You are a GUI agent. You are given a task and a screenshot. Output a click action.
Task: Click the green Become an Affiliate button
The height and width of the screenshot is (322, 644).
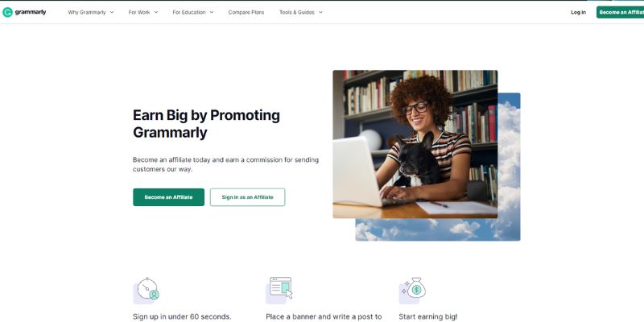pos(168,197)
